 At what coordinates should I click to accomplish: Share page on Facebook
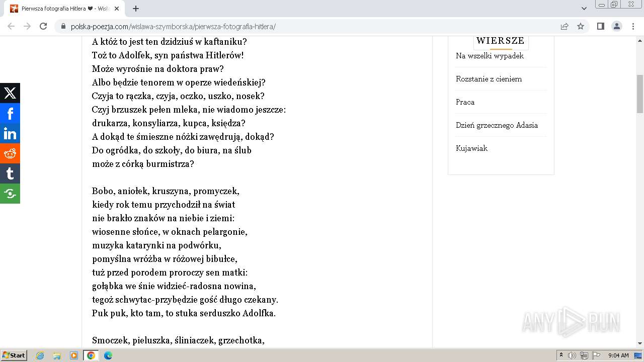[x=10, y=113]
